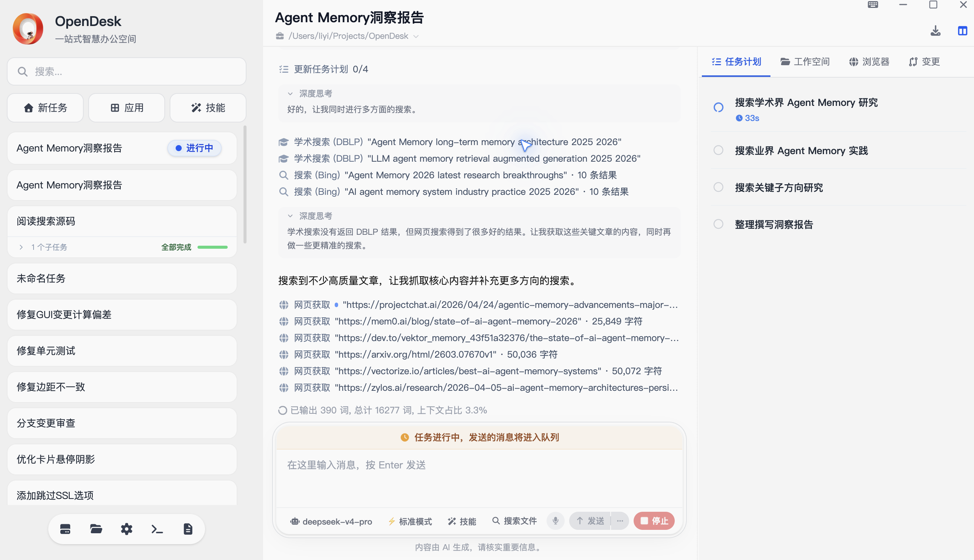The height and width of the screenshot is (560, 974).
Task: Switch to the 浏览器 tab
Action: [x=869, y=61]
